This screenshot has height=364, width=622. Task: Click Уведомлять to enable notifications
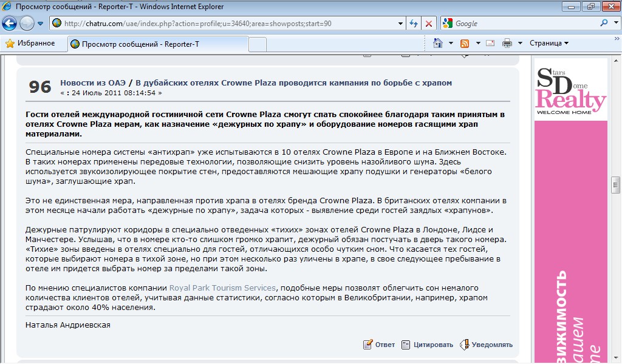(492, 345)
